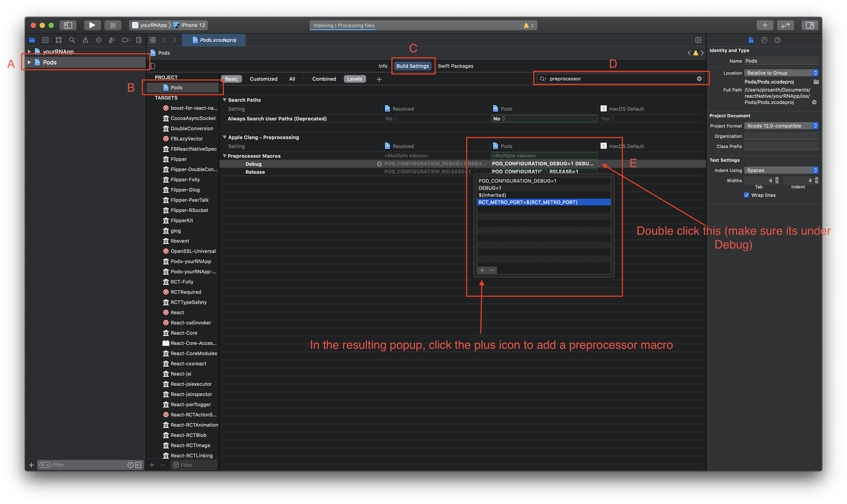Toggle the Wrap lines checkbox
This screenshot has width=847, height=504.
[x=746, y=195]
